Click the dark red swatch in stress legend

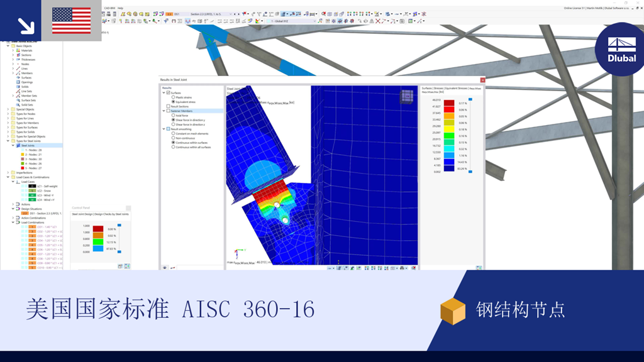449,103
